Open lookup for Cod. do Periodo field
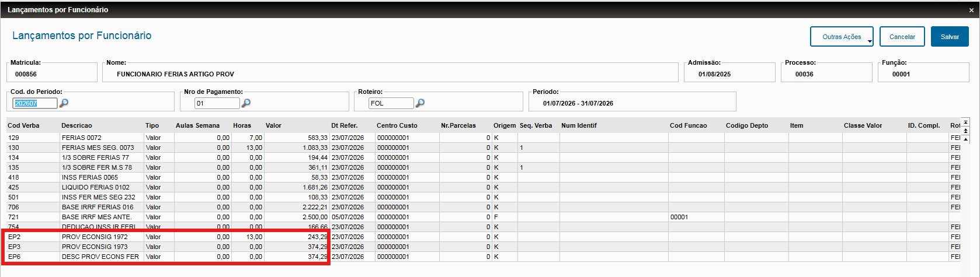Screen dimensions: 980x277 click(64, 103)
